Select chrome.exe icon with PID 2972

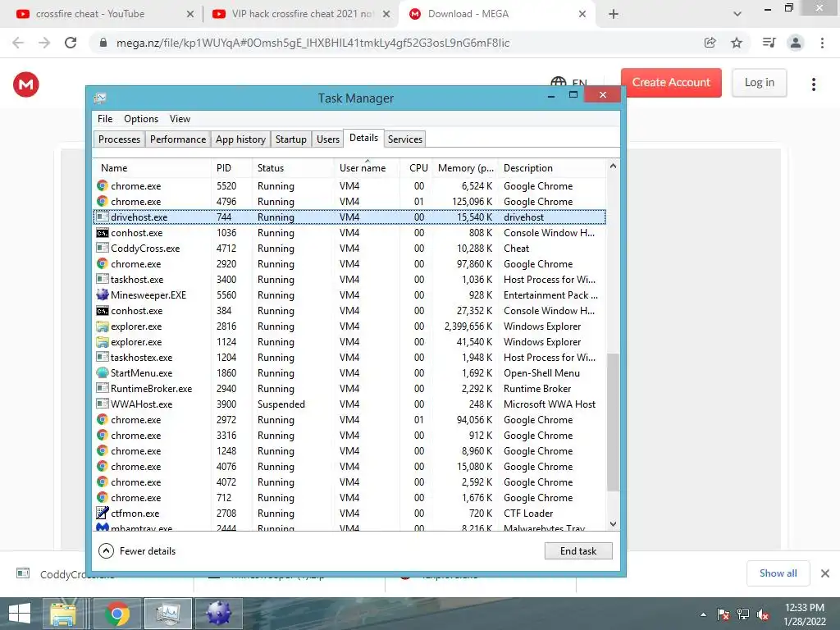point(103,419)
